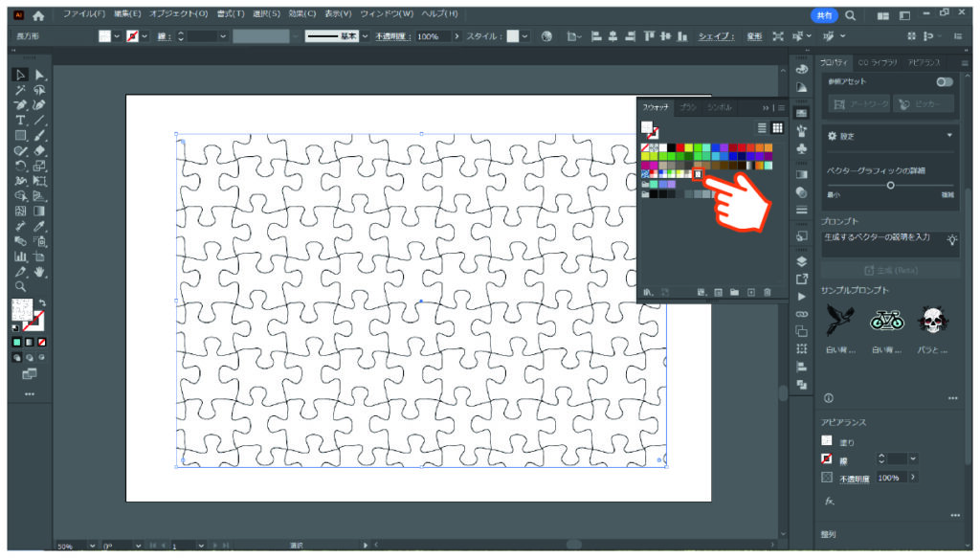Image resolution: width=980 pixels, height=558 pixels.
Task: Open the edit toolbar three-dots button
Action: [x=30, y=394]
